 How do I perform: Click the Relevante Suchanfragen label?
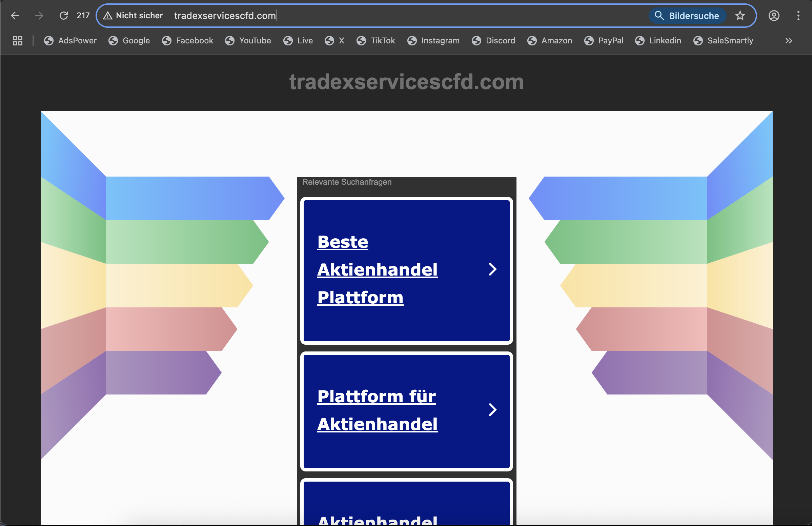pos(347,182)
